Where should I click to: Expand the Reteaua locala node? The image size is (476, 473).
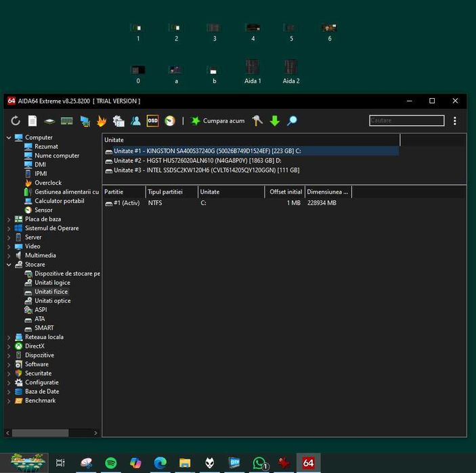point(9,337)
